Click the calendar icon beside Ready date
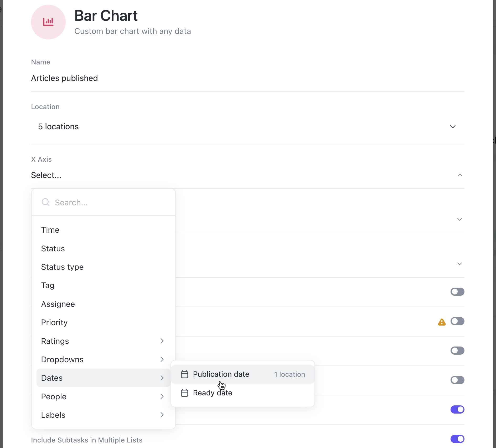This screenshot has height=448, width=496. (185, 393)
